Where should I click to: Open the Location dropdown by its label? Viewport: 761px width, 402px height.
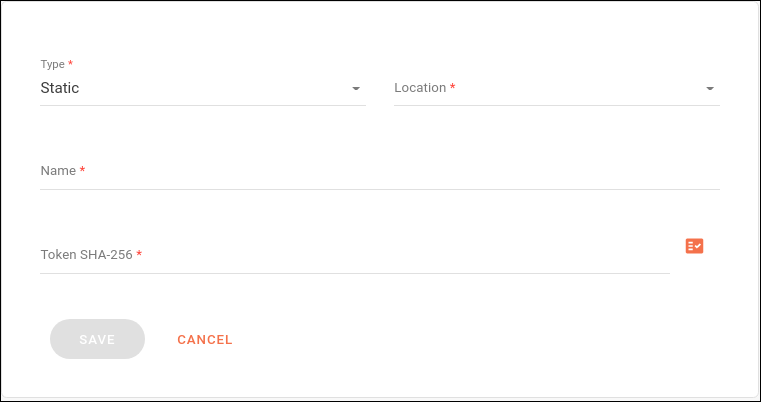pos(420,88)
